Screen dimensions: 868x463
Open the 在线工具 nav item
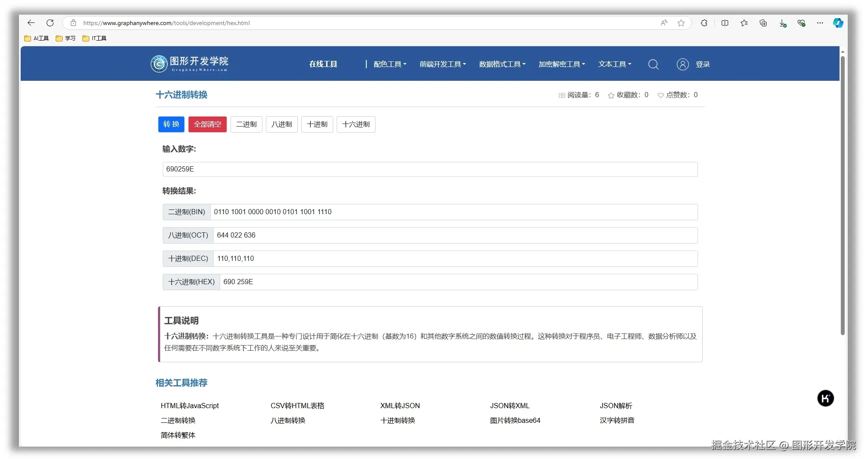click(x=323, y=64)
